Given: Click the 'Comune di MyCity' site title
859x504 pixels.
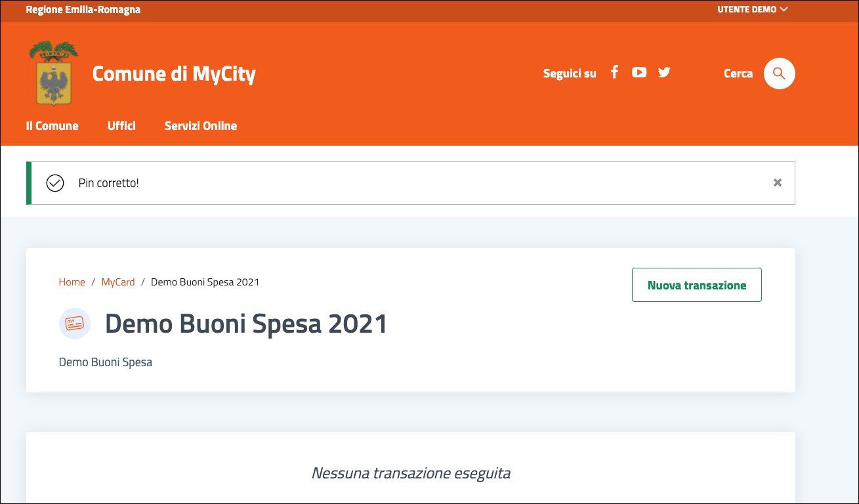Looking at the screenshot, I should coord(173,73).
